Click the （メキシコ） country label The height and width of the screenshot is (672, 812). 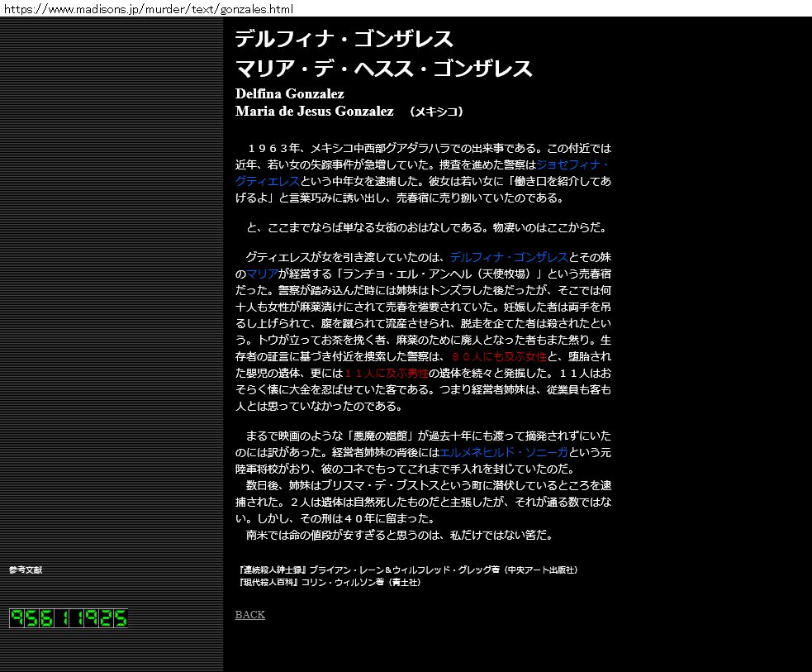(x=436, y=112)
